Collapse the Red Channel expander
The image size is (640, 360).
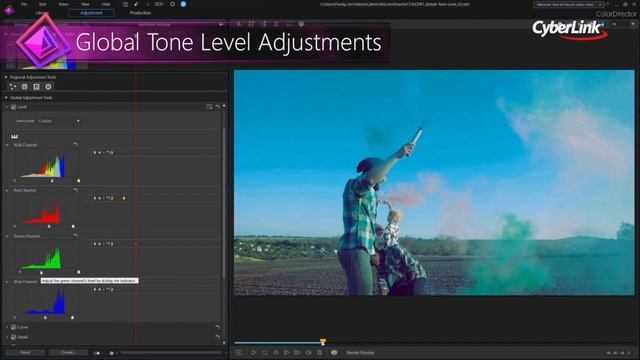coord(7,190)
